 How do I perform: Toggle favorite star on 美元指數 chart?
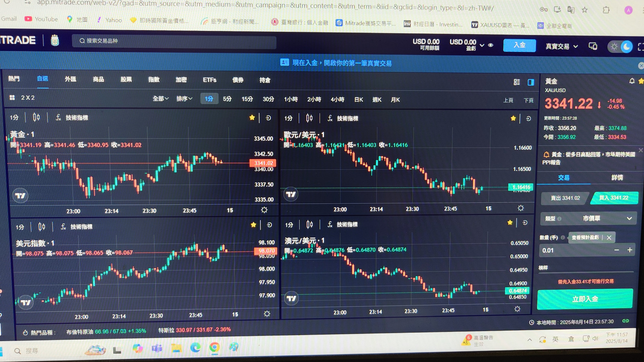click(x=253, y=225)
